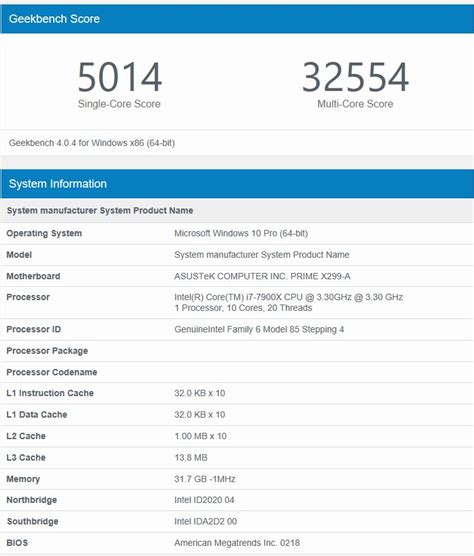Select the L1 Instruction Cache value 32.0 KB x 10
Screen dimensions: 474x556
click(x=200, y=393)
